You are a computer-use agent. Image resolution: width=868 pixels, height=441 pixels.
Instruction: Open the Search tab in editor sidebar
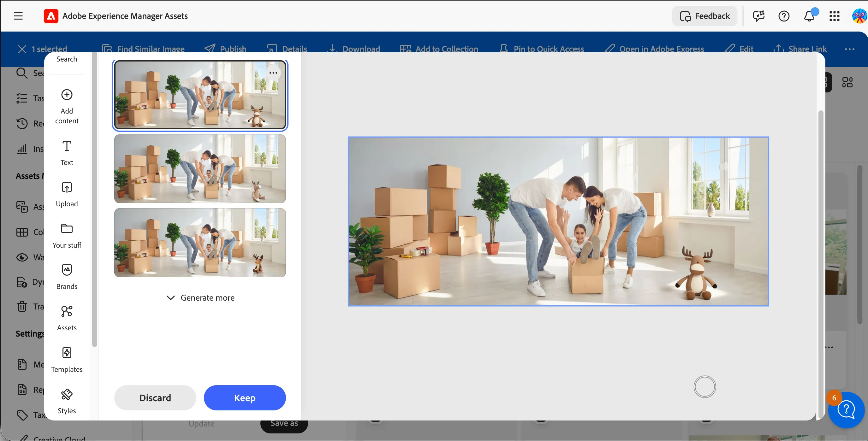(x=67, y=59)
